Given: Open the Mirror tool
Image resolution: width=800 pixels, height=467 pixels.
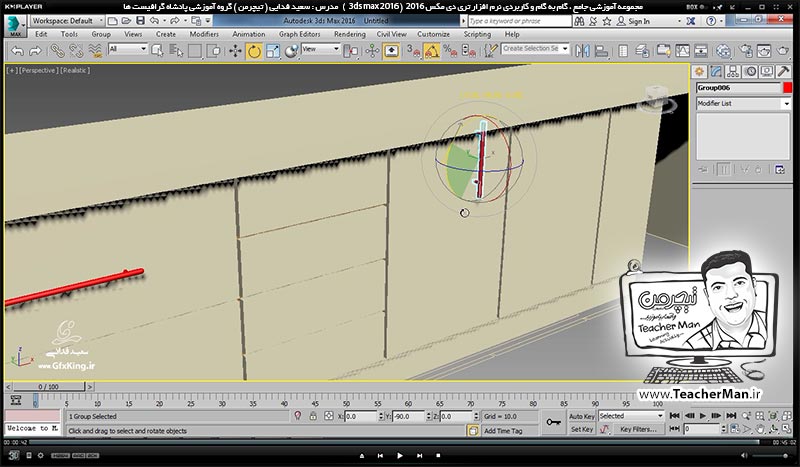Looking at the screenshot, I should click(582, 51).
